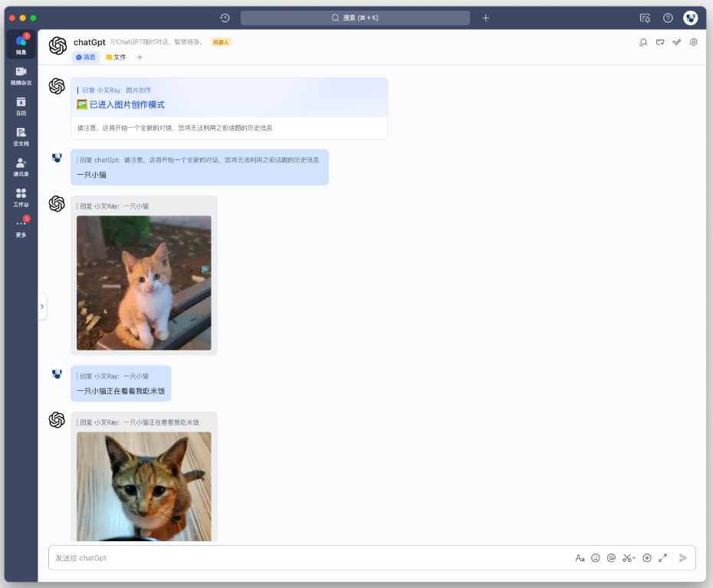Click the user avatar beside 一只小猫正在看着我吃米饭
This screenshot has width=713, height=588.
point(57,374)
